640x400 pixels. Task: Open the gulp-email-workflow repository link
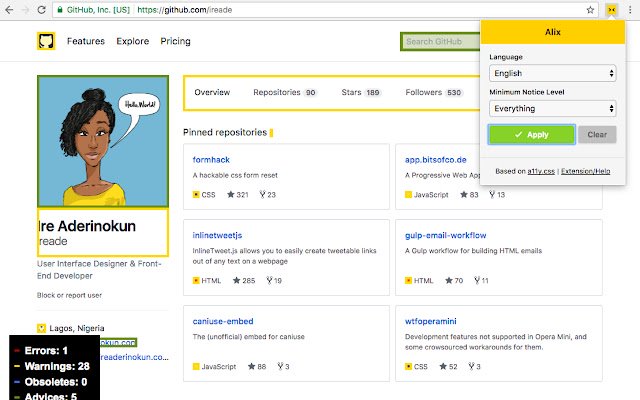445,235
